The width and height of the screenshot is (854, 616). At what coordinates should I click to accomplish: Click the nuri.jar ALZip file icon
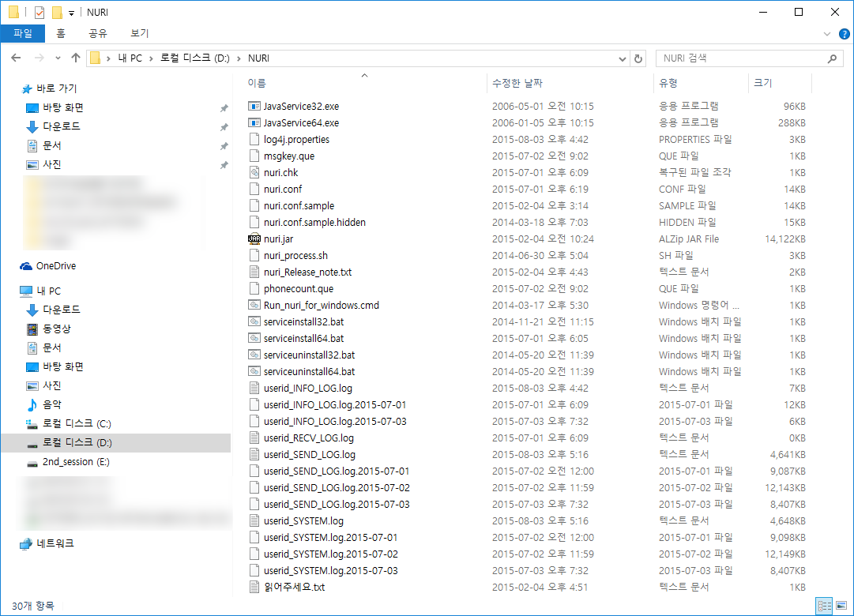point(254,239)
